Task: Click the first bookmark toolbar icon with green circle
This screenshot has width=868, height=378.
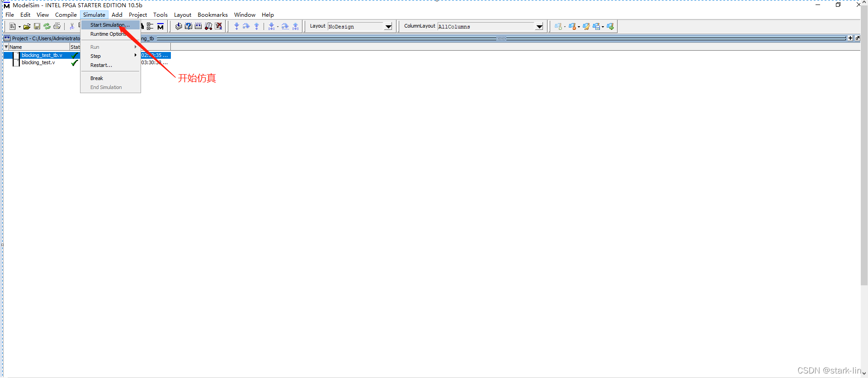Action: pos(558,26)
